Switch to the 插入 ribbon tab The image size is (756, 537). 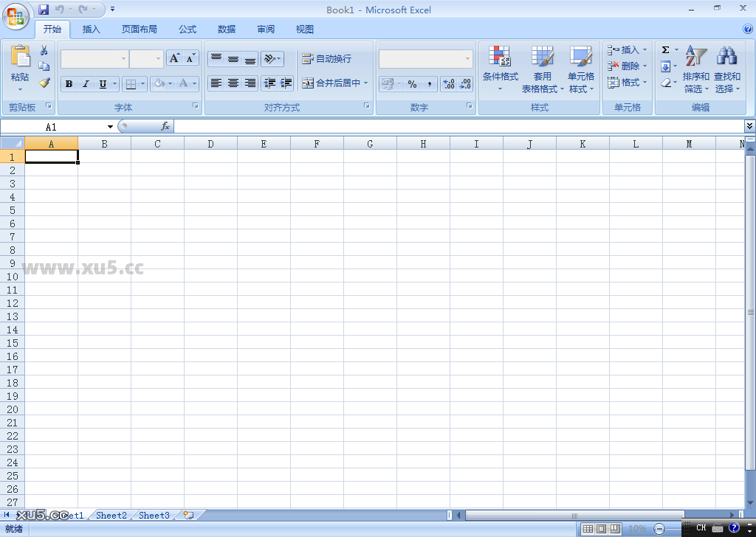(x=90, y=29)
